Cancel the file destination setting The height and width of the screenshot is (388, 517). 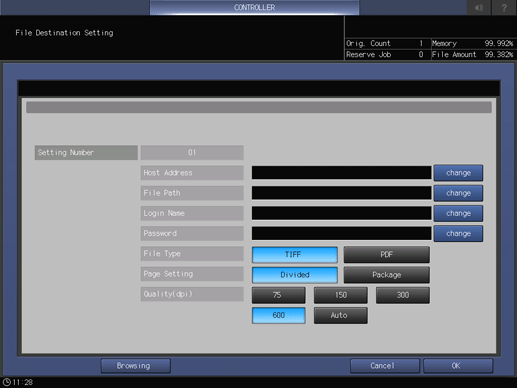(385, 366)
